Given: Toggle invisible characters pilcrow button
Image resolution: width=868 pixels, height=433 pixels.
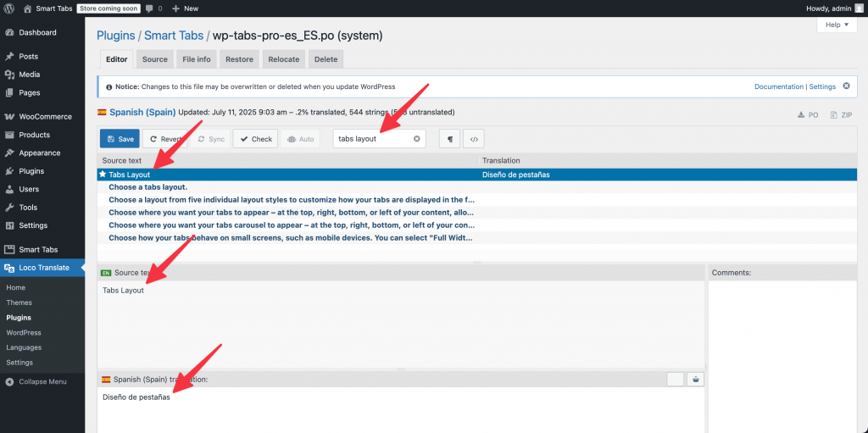Looking at the screenshot, I should click(449, 139).
